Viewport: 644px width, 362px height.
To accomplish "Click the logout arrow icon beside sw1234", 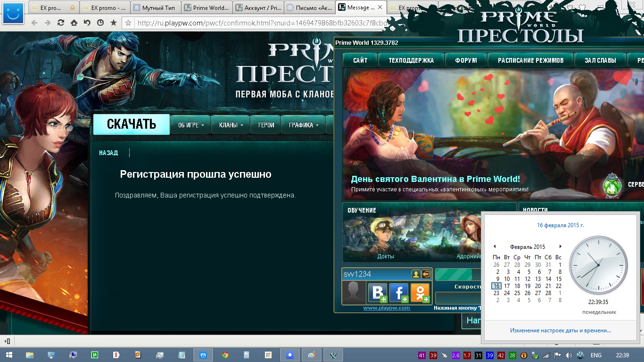I will (x=426, y=274).
